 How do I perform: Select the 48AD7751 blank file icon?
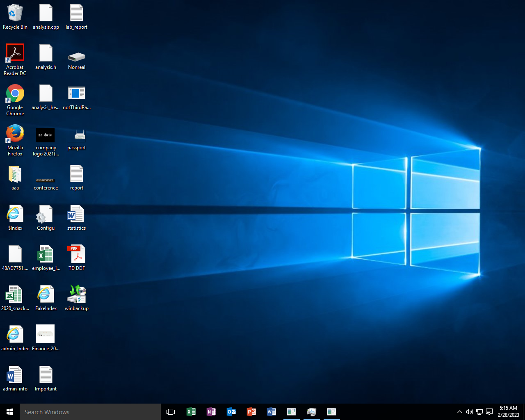[x=15, y=258]
